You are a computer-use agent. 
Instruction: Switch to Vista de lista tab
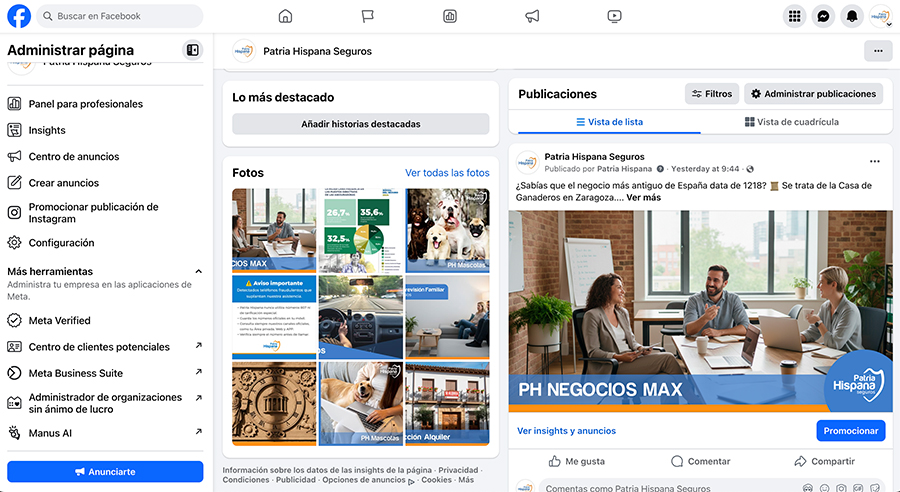pyautogui.click(x=610, y=122)
